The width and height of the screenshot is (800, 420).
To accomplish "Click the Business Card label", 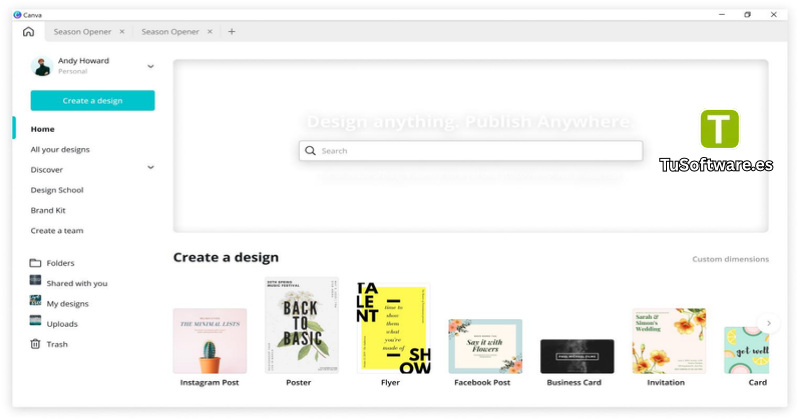I will pos(574,382).
